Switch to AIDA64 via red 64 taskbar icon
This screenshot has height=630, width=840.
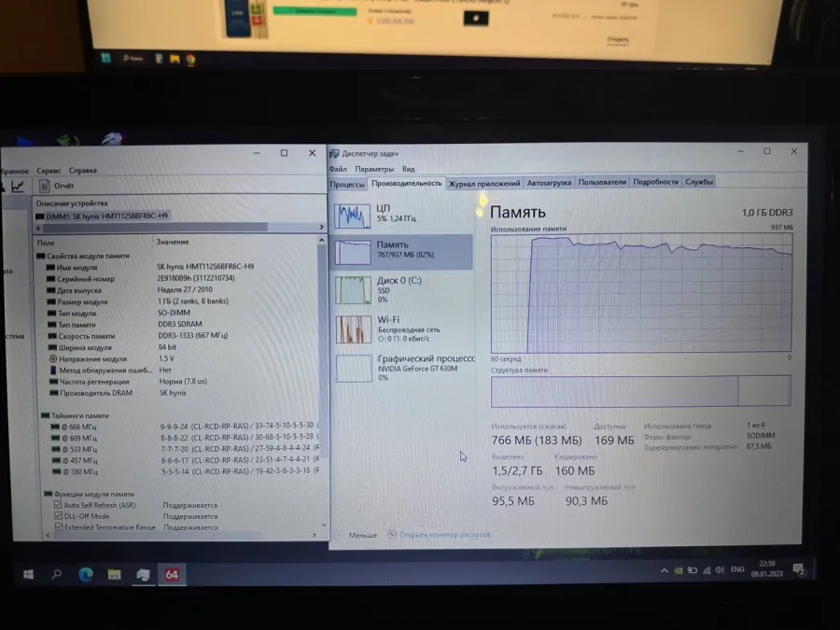pos(172,574)
